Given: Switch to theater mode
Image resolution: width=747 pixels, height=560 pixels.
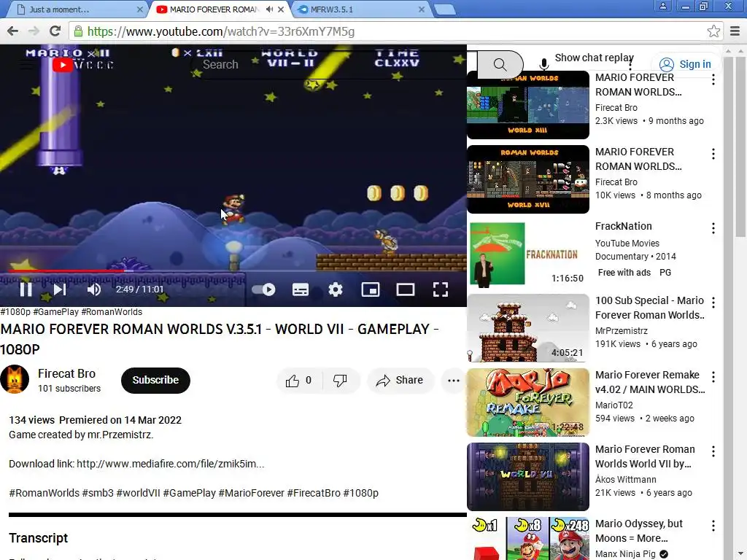Looking at the screenshot, I should [406, 289].
